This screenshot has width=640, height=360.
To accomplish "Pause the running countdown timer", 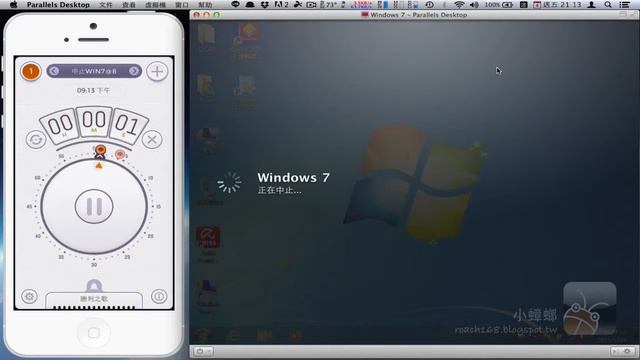I will click(94, 207).
